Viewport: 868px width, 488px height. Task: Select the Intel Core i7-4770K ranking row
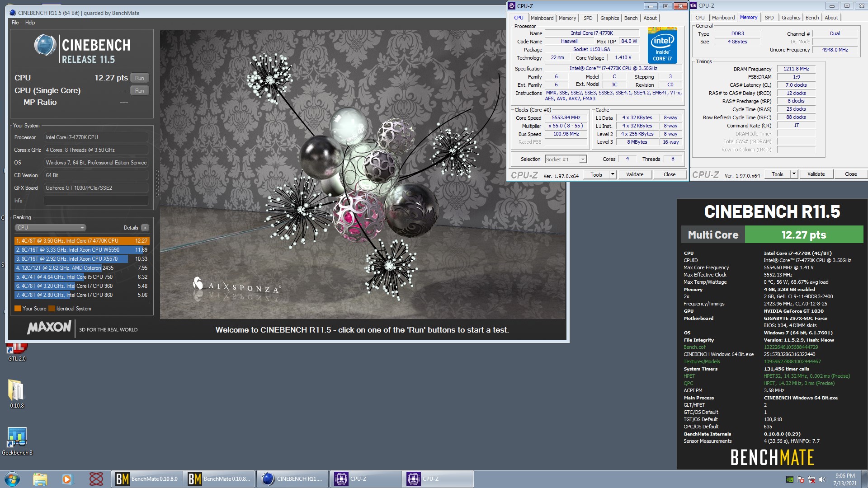tap(82, 241)
